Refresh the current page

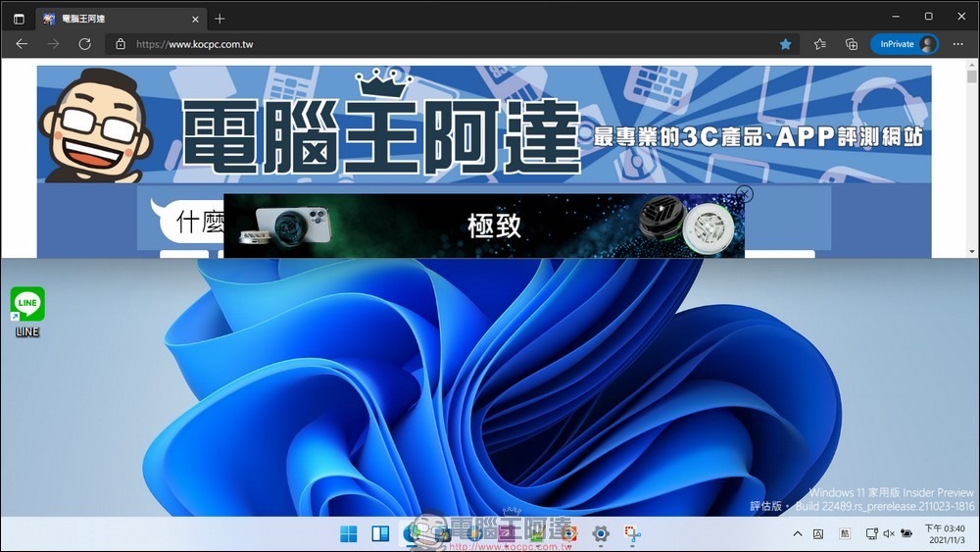[x=85, y=44]
